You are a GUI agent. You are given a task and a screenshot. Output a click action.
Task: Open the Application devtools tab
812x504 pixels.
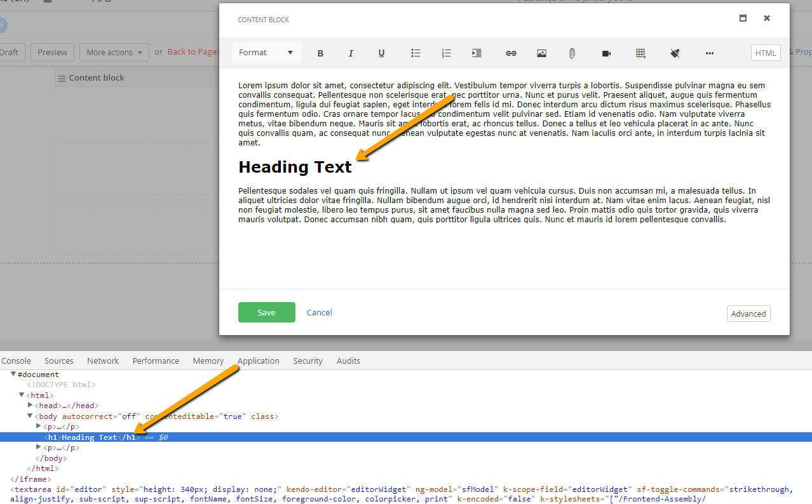259,361
